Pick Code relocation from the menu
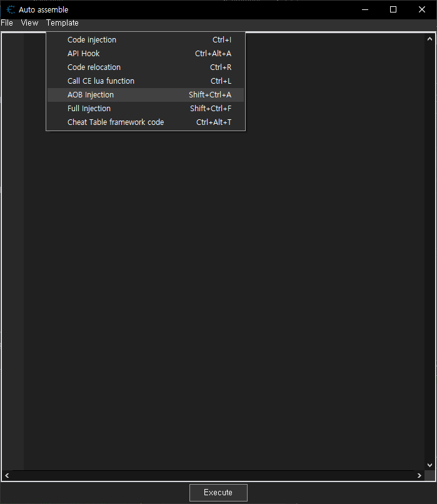This screenshot has height=504, width=437. pyautogui.click(x=146, y=67)
